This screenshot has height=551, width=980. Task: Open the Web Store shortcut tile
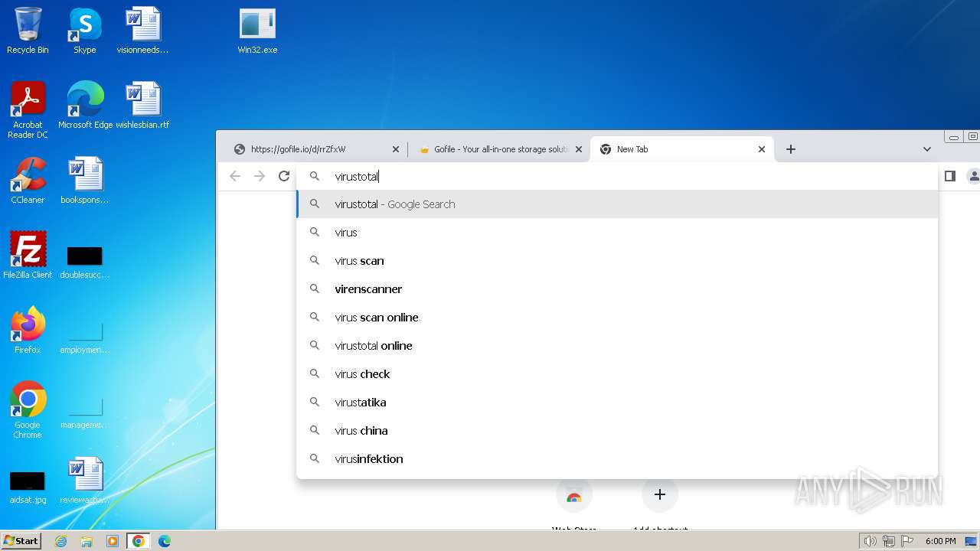[574, 497]
